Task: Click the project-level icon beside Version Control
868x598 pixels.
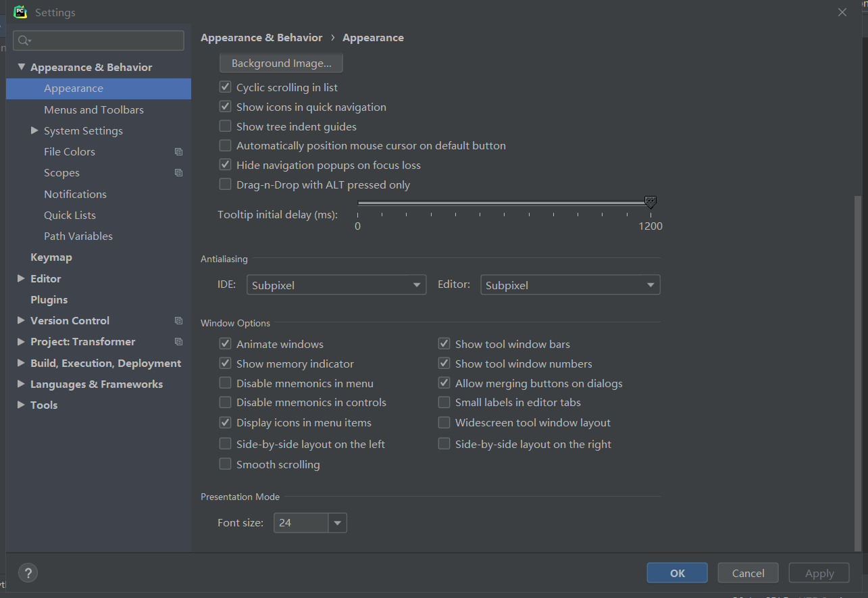Action: click(178, 321)
